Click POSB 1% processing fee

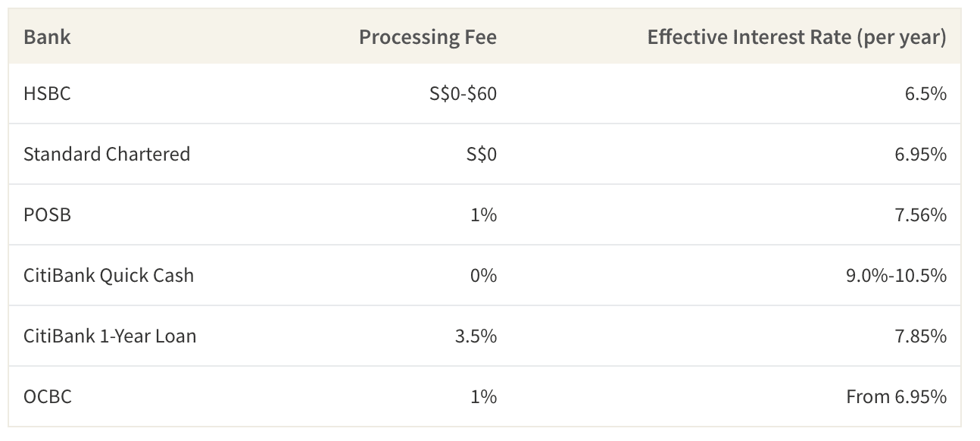pyautogui.click(x=483, y=214)
